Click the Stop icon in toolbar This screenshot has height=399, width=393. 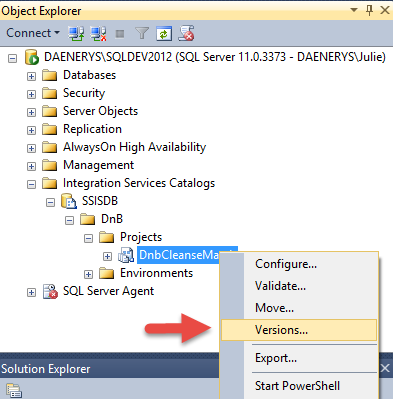(120, 34)
